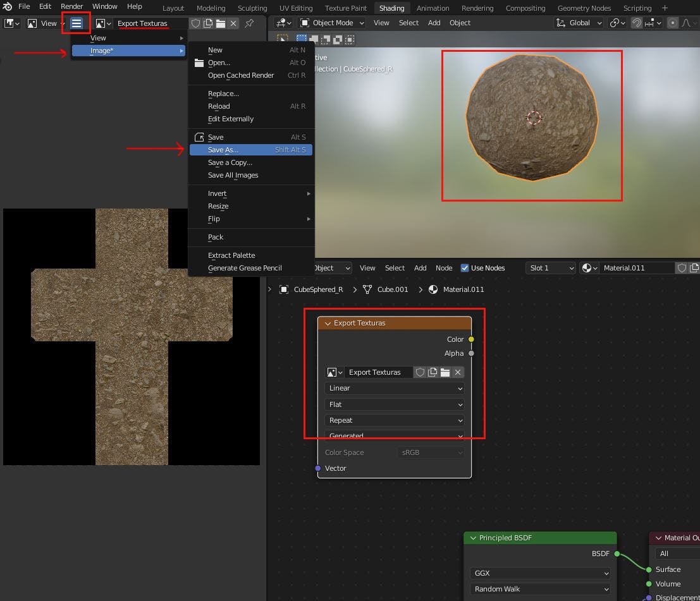
Task: Expand the Linear interpolation dropdown
Action: pyautogui.click(x=395, y=388)
